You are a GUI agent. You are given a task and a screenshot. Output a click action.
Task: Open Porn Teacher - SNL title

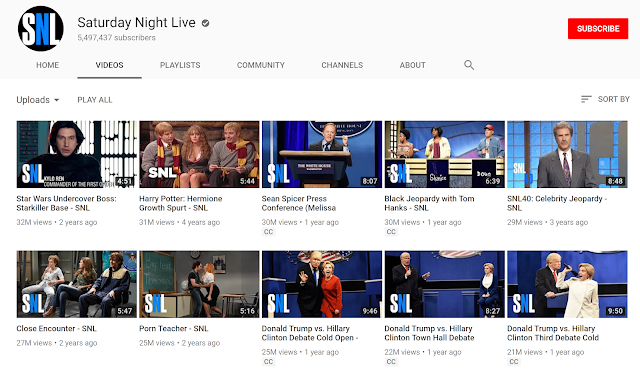click(x=173, y=329)
